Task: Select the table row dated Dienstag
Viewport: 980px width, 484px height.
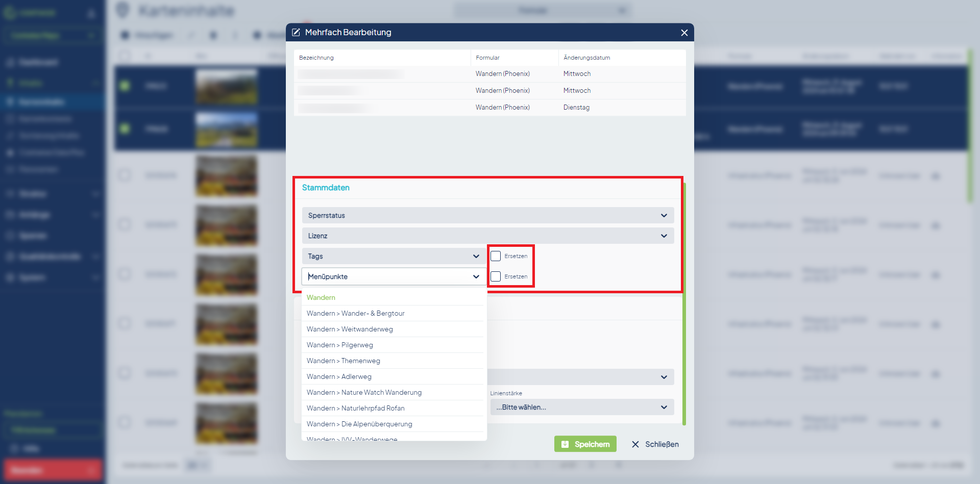Action: (x=490, y=108)
